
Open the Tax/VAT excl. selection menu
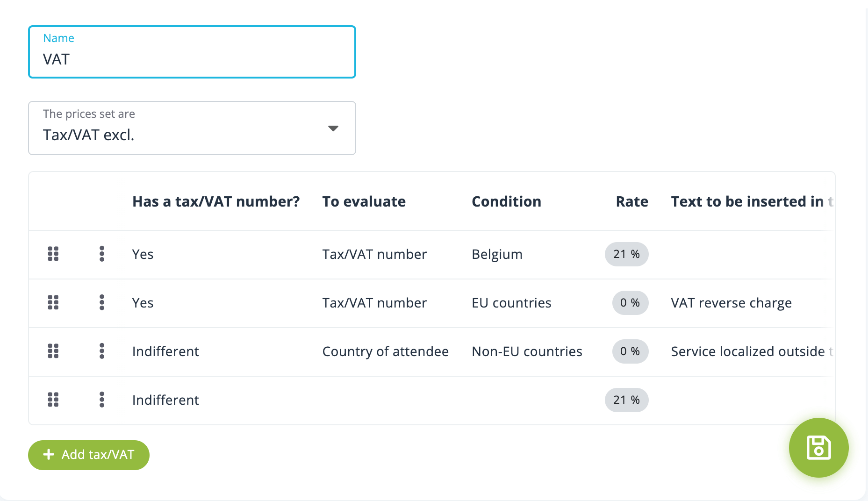192,128
